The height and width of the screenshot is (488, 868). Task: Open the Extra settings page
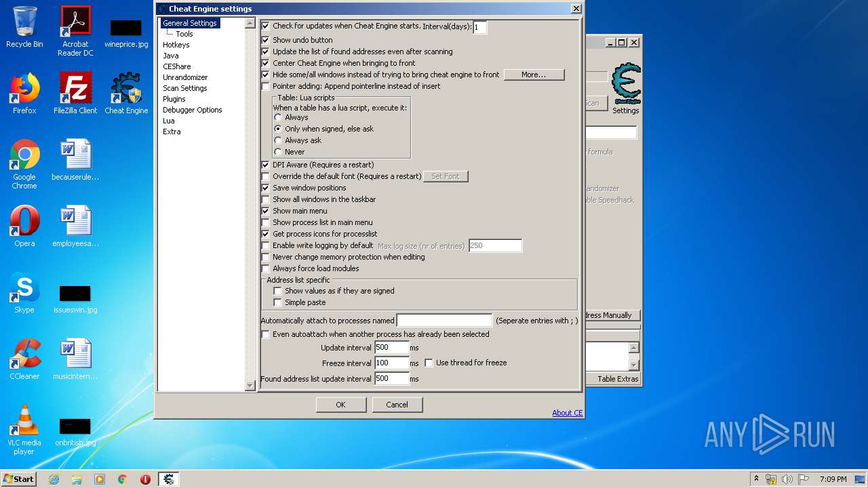click(172, 131)
